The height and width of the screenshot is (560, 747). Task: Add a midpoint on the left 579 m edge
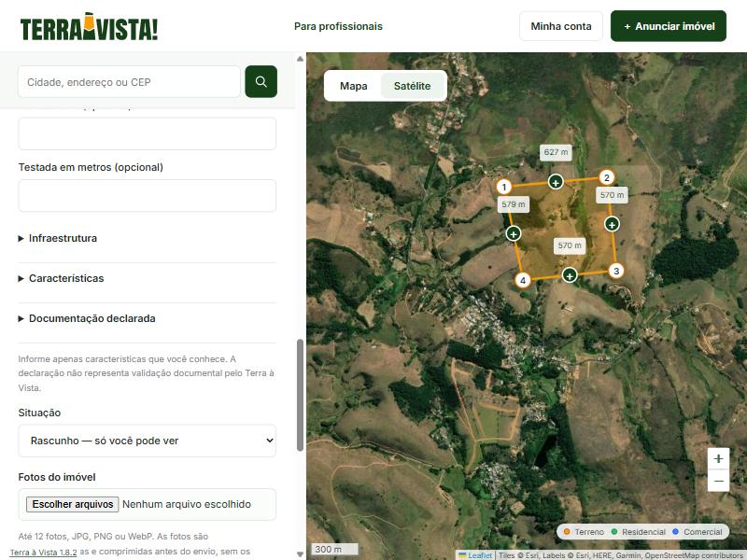click(x=513, y=233)
